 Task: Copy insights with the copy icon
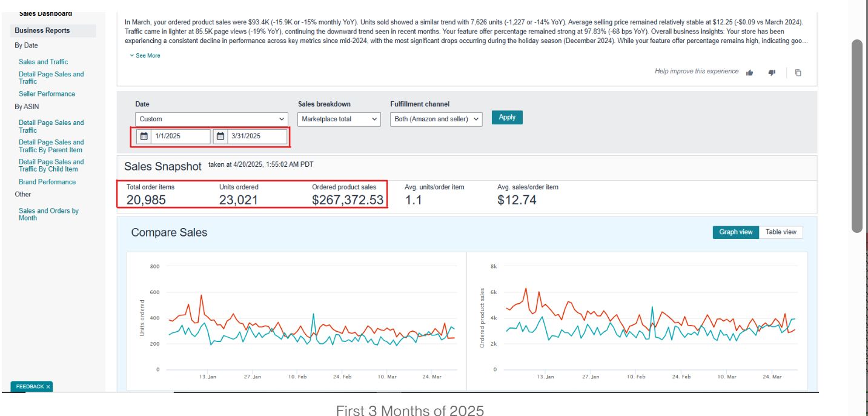pos(798,72)
